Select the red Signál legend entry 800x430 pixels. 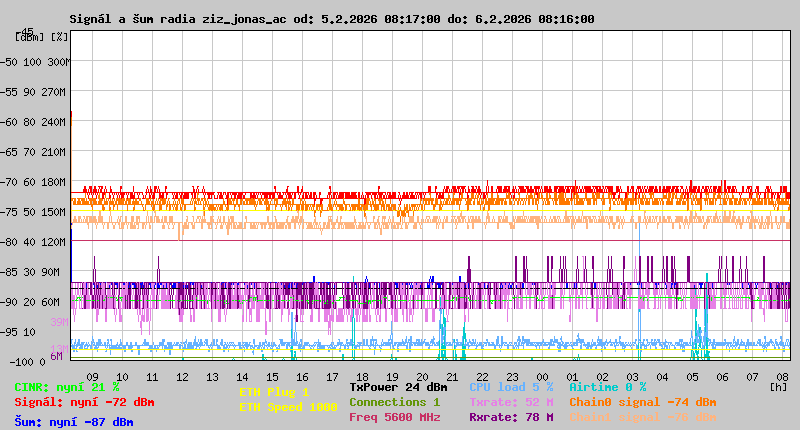click(x=84, y=402)
